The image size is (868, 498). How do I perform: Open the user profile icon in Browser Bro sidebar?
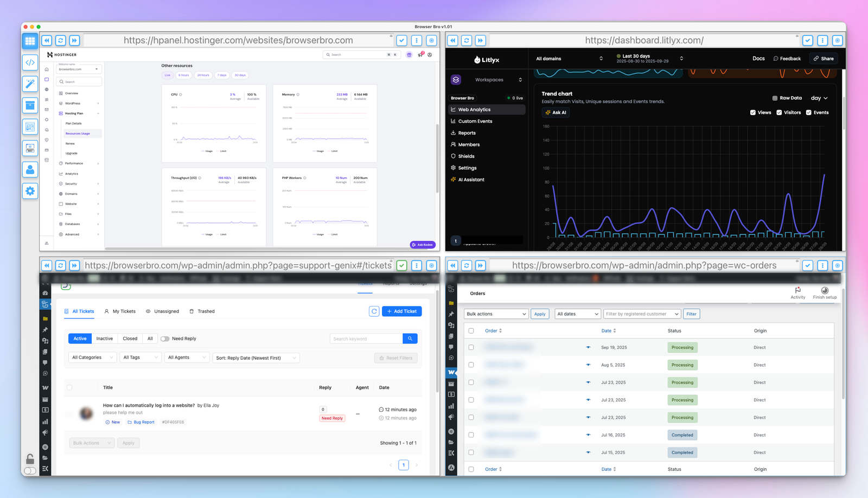pyautogui.click(x=30, y=169)
